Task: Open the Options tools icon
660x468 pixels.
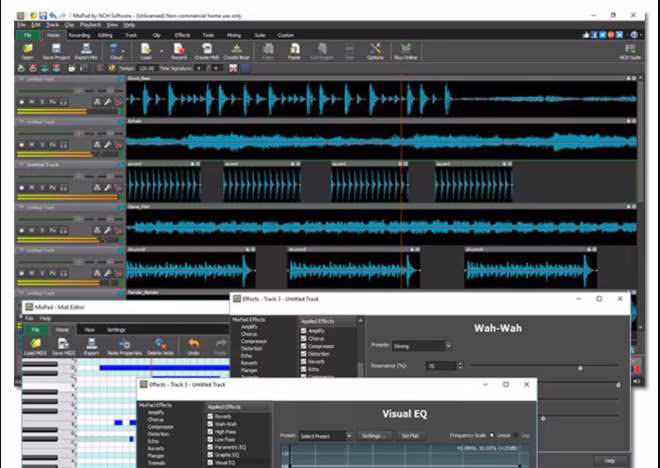Action: tap(375, 51)
